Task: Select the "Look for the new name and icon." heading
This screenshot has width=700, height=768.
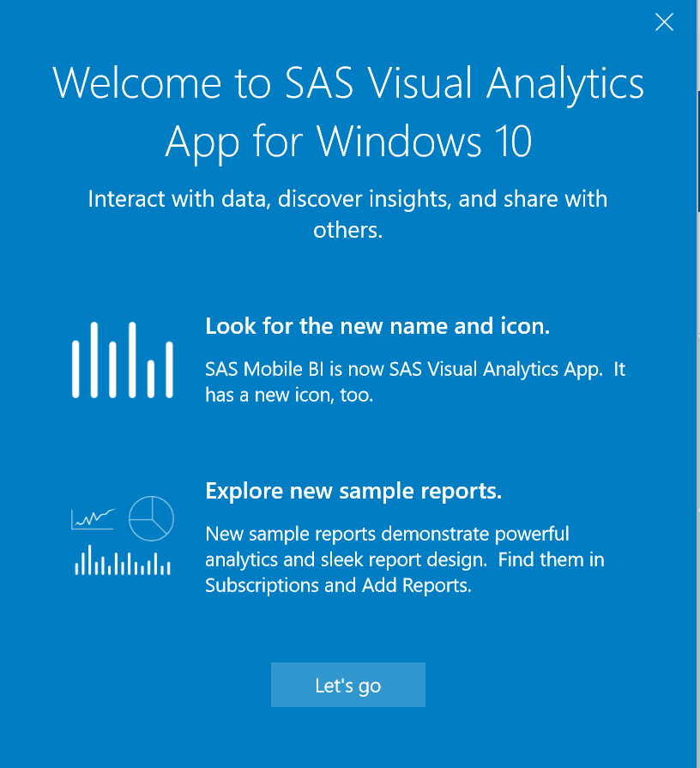Action: tap(377, 326)
